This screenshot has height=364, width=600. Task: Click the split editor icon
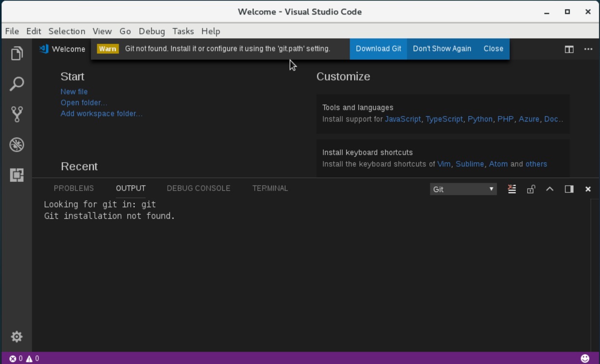coord(569,49)
